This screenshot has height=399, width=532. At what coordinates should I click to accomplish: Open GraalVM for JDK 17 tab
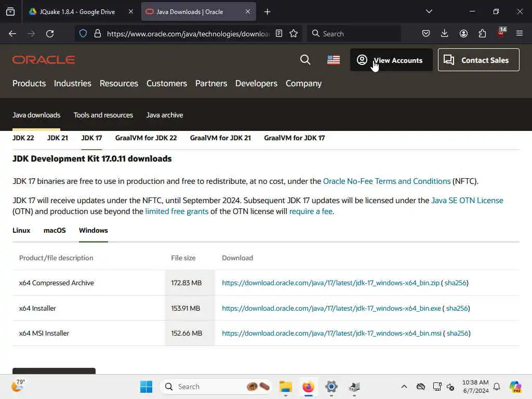click(294, 138)
